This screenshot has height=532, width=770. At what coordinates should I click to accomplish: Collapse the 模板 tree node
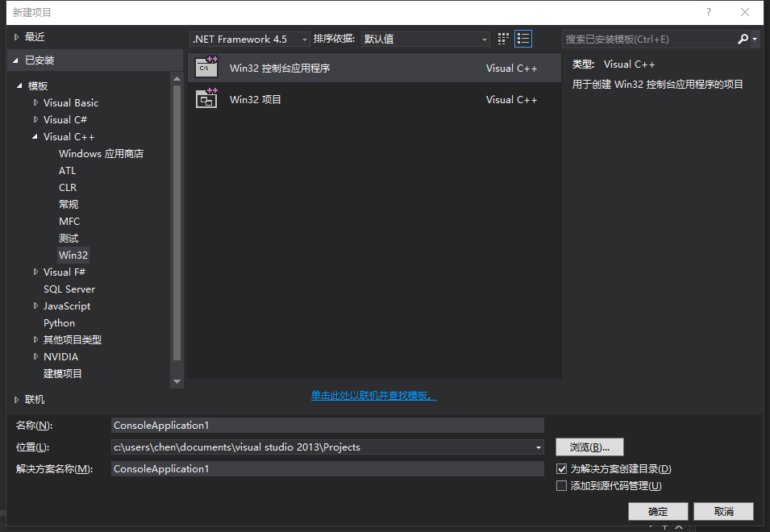point(19,86)
